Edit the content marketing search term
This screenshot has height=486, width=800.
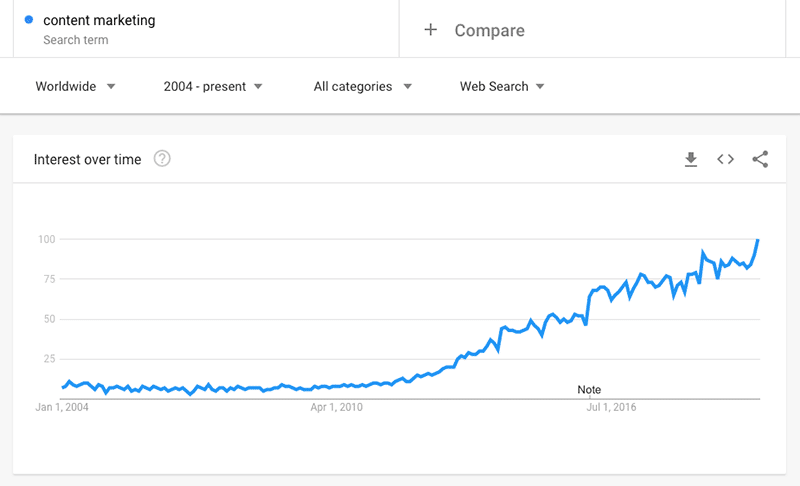99,20
